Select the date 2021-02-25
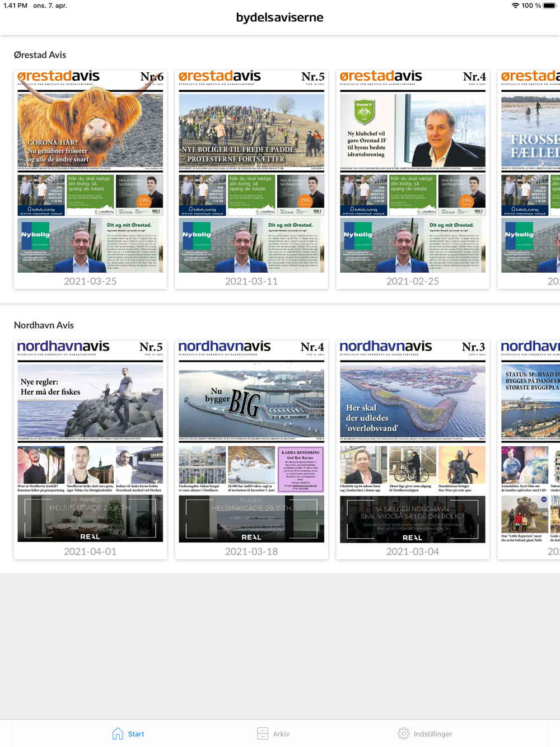The height and width of the screenshot is (747, 560). [413, 281]
